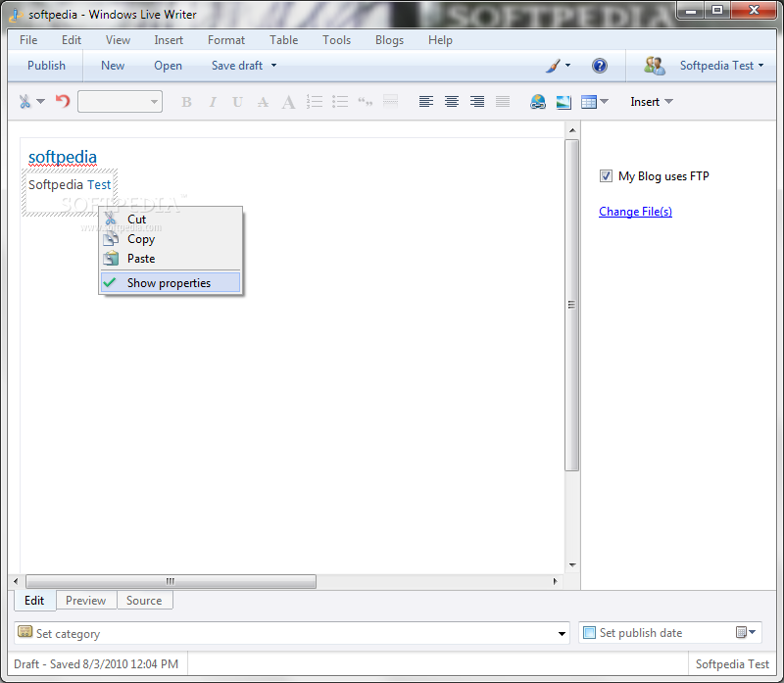Open the paragraph style combo box
Image resolution: width=784 pixels, height=683 pixels.
(x=120, y=102)
